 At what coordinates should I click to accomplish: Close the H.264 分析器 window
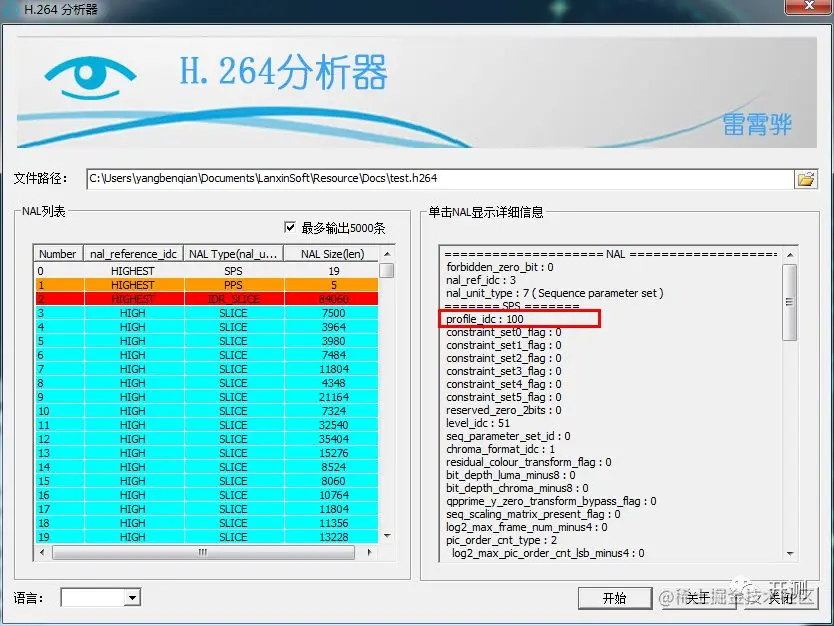(x=808, y=6)
